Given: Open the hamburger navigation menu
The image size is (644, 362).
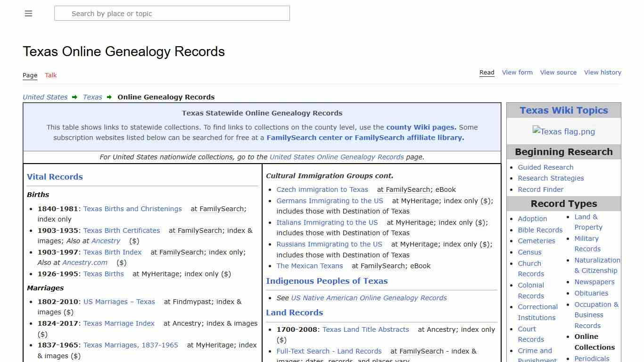Looking at the screenshot, I should click(28, 13).
